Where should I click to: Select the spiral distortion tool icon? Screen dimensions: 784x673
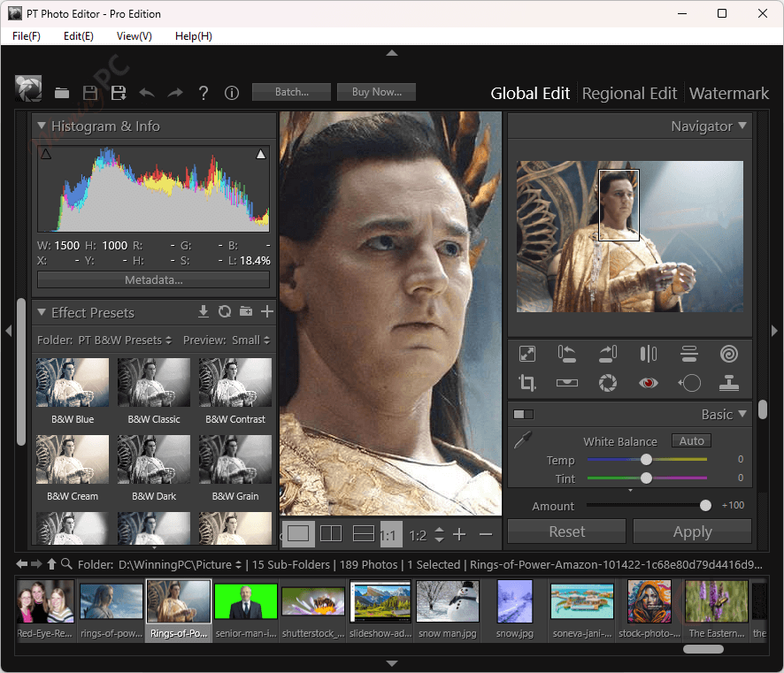[729, 354]
